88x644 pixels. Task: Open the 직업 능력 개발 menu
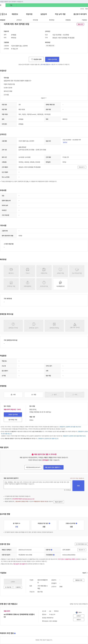(x=60, y=14)
